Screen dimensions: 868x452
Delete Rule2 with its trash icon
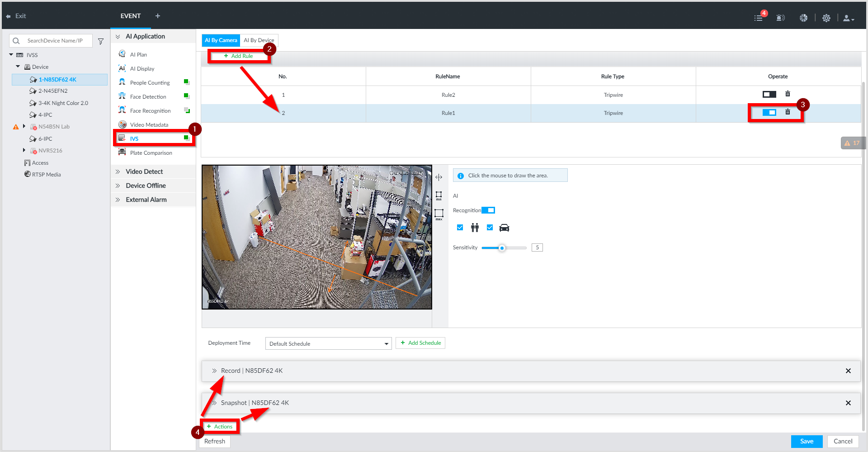tap(788, 94)
